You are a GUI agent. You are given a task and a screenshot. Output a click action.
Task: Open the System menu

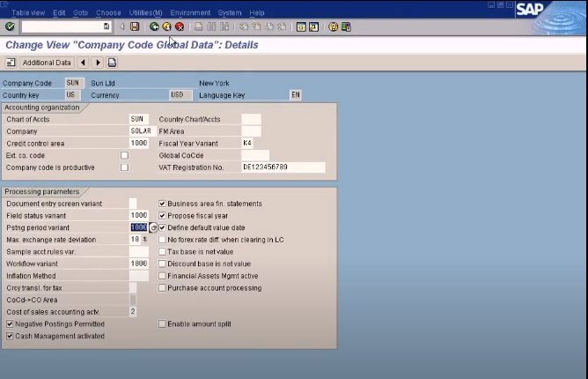(230, 12)
